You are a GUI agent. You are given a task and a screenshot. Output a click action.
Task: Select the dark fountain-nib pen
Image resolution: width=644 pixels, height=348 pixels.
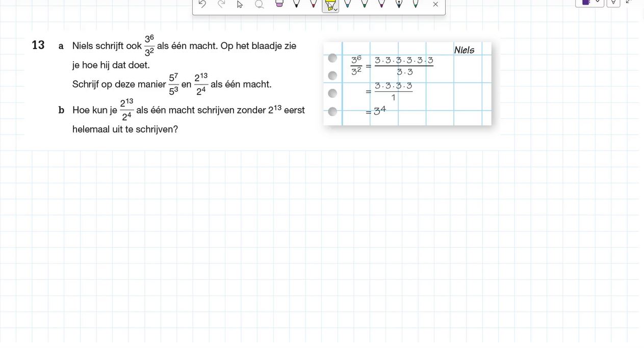pyautogui.click(x=399, y=4)
